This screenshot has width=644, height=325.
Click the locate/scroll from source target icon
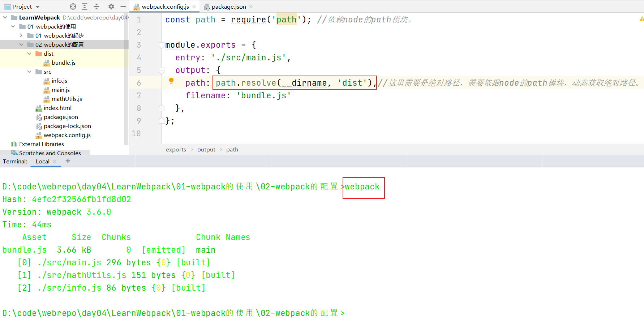(x=73, y=7)
